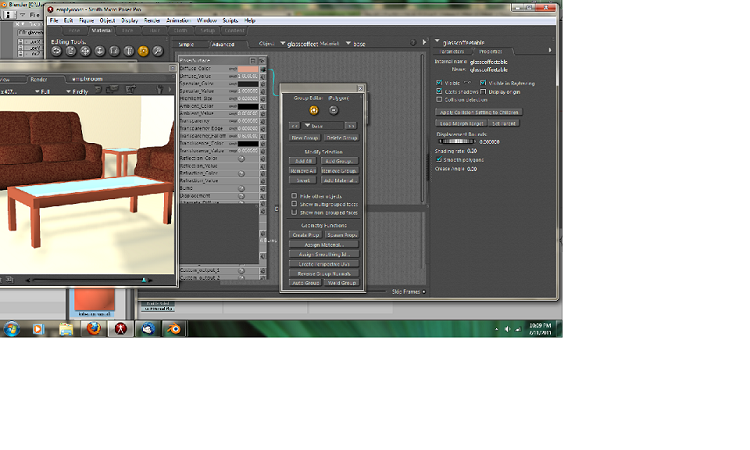Open Blender from the taskbar
This screenshot has height=450, width=750.
[174, 328]
